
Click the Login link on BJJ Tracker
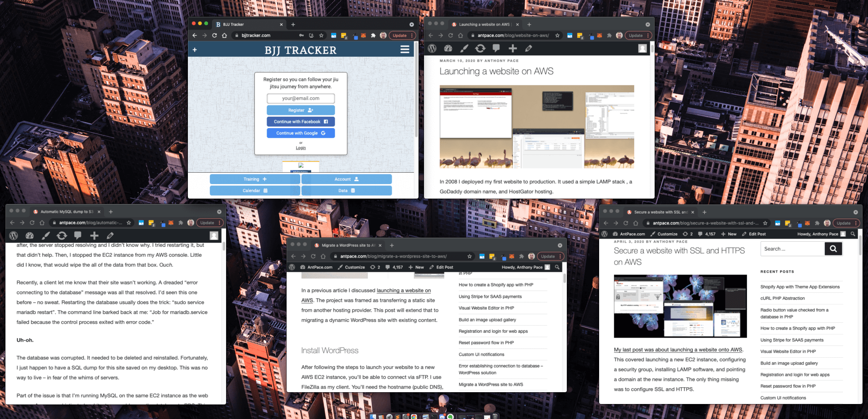click(x=301, y=148)
